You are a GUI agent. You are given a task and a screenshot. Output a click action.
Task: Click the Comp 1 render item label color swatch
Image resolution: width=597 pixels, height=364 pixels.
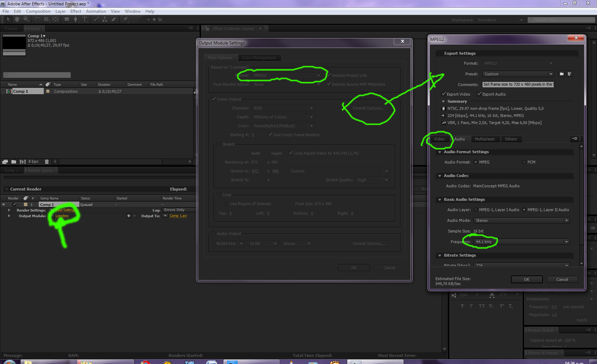tap(26, 204)
